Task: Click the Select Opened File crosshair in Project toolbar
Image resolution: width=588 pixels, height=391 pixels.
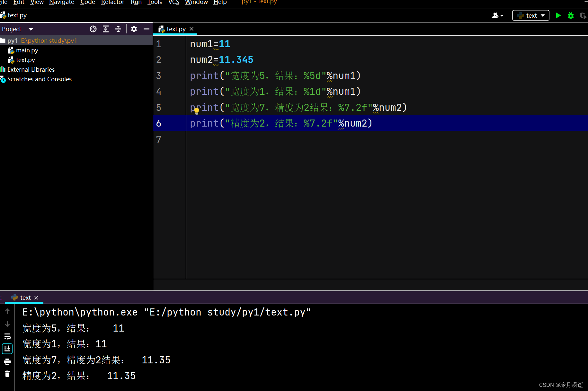Action: click(x=93, y=29)
